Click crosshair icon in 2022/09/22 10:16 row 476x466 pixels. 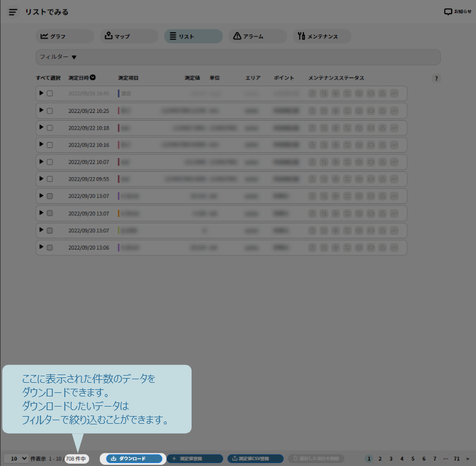(336, 145)
